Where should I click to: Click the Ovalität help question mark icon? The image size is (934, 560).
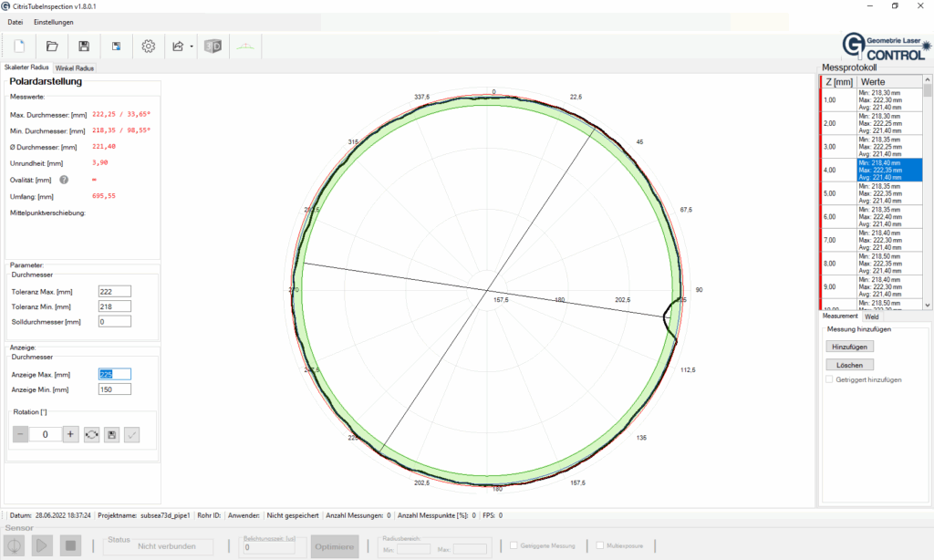[x=64, y=180]
